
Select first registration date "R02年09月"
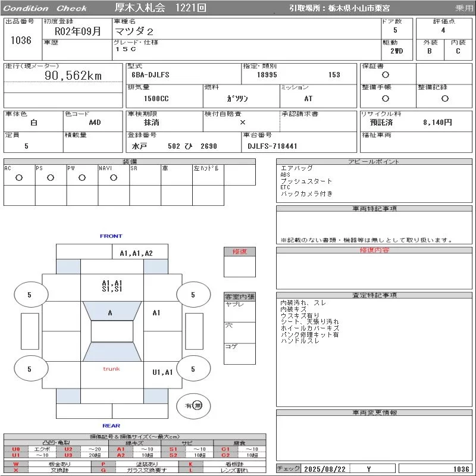click(78, 31)
